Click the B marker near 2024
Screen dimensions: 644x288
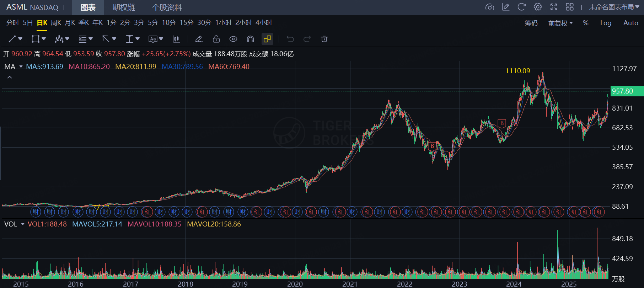pyautogui.click(x=502, y=123)
